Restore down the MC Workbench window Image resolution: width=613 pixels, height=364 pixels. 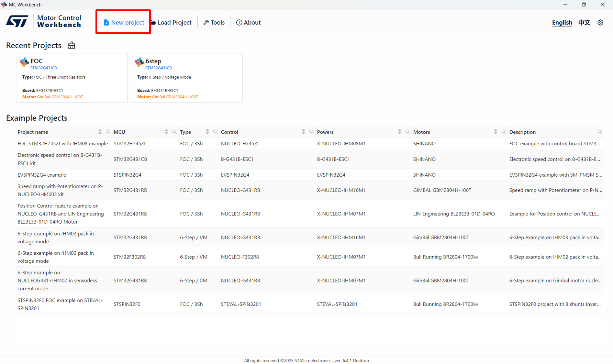click(584, 5)
